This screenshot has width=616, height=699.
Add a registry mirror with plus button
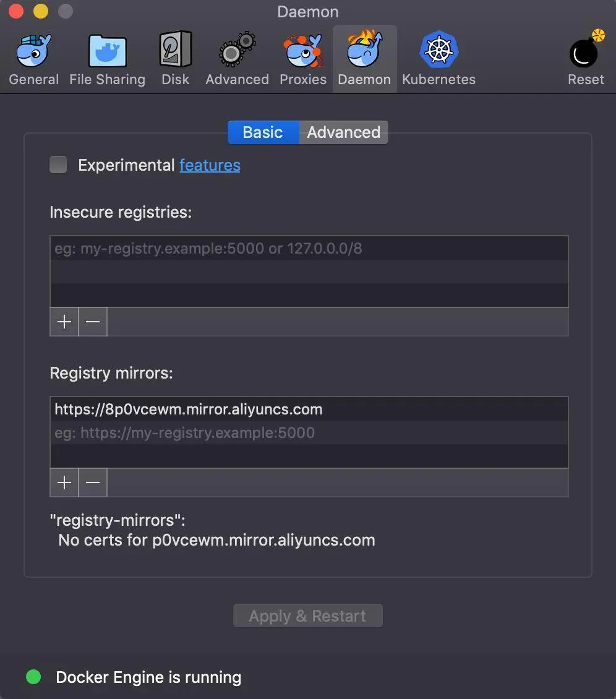(x=64, y=482)
